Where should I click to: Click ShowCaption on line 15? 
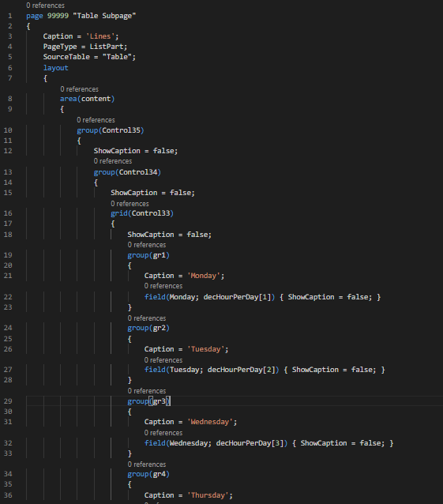point(134,193)
